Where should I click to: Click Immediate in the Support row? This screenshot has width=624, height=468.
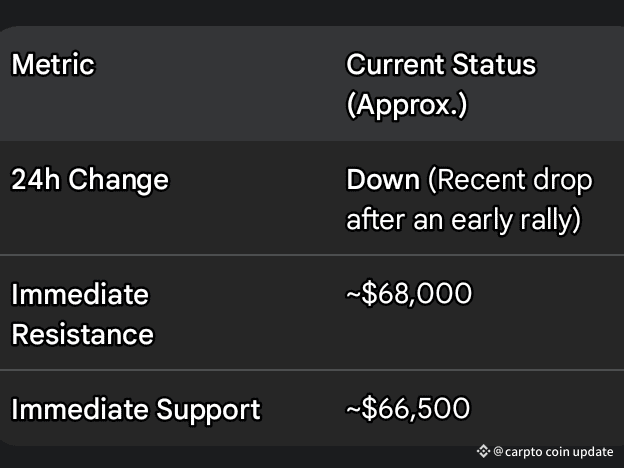pos(80,409)
